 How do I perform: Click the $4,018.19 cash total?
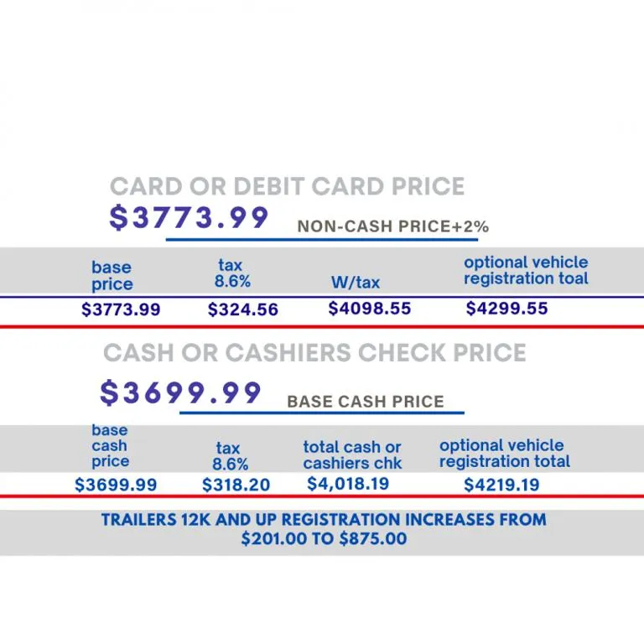347,484
